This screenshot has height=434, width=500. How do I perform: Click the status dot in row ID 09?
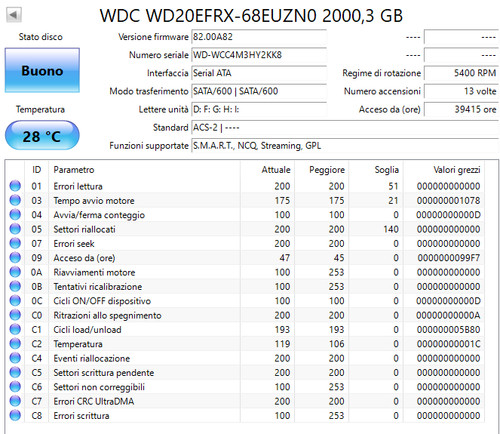[x=15, y=258]
